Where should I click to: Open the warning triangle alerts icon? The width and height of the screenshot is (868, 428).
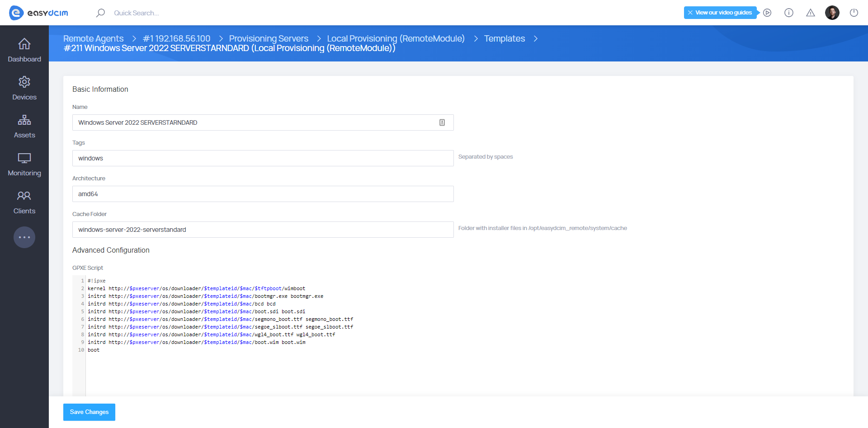click(x=811, y=13)
